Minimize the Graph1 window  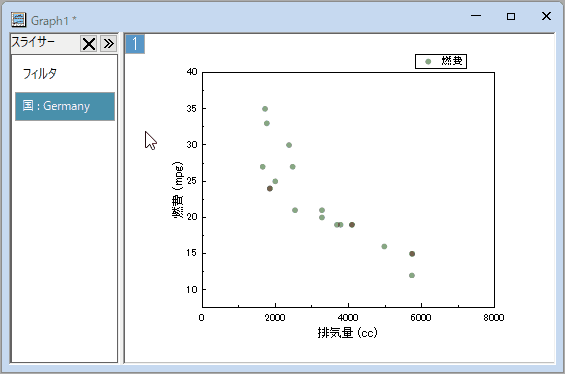click(476, 16)
